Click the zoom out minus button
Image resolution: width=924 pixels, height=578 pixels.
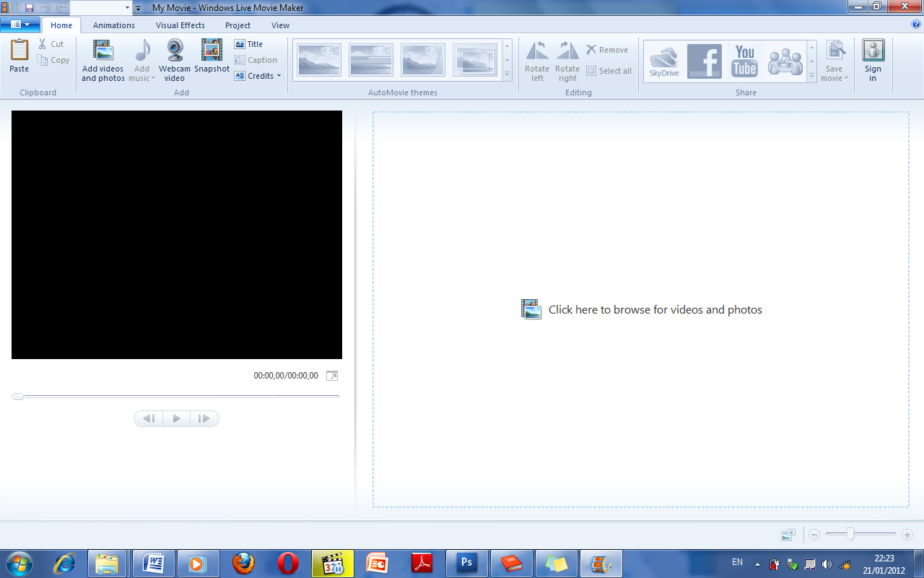(x=814, y=535)
